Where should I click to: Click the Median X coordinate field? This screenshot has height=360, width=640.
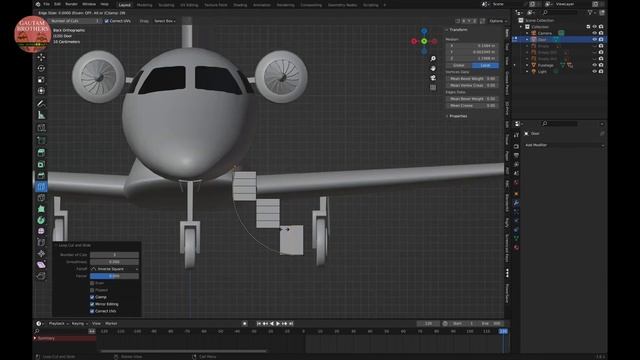472,46
